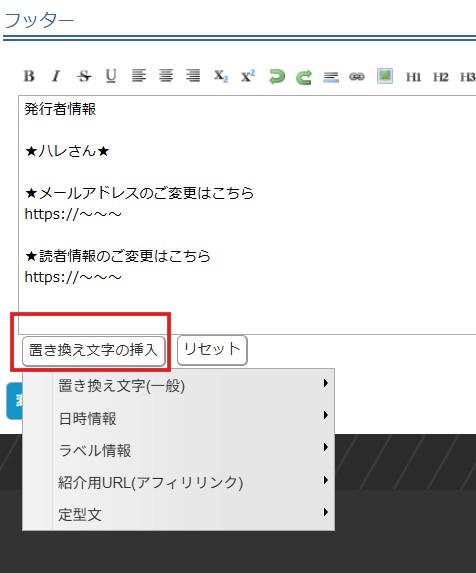
Task: Undo with the green back arrow
Action: coord(277,77)
